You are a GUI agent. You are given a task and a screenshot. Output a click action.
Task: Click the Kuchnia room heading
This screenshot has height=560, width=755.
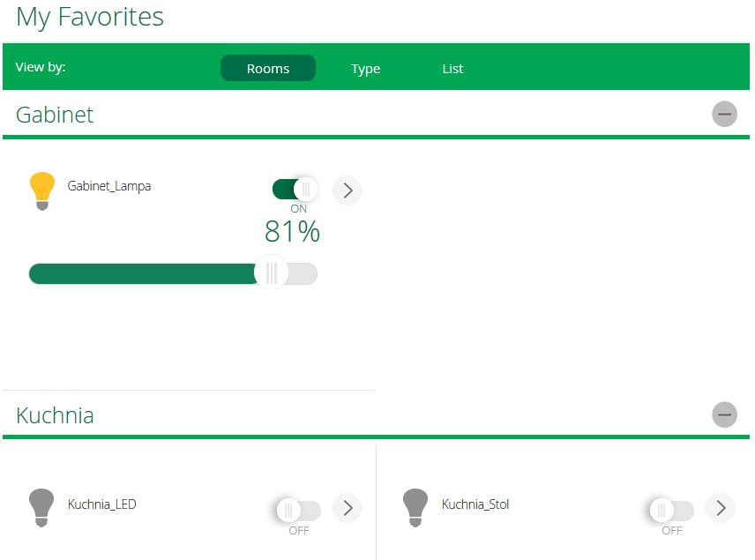[55, 415]
